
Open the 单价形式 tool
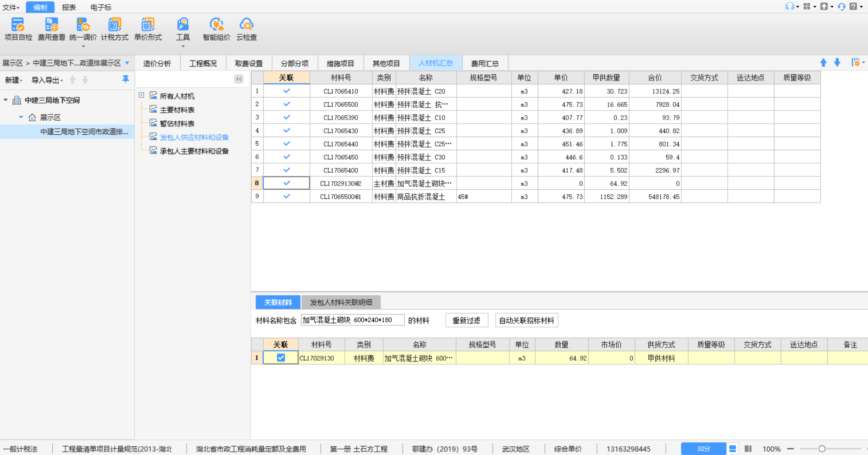[148, 30]
